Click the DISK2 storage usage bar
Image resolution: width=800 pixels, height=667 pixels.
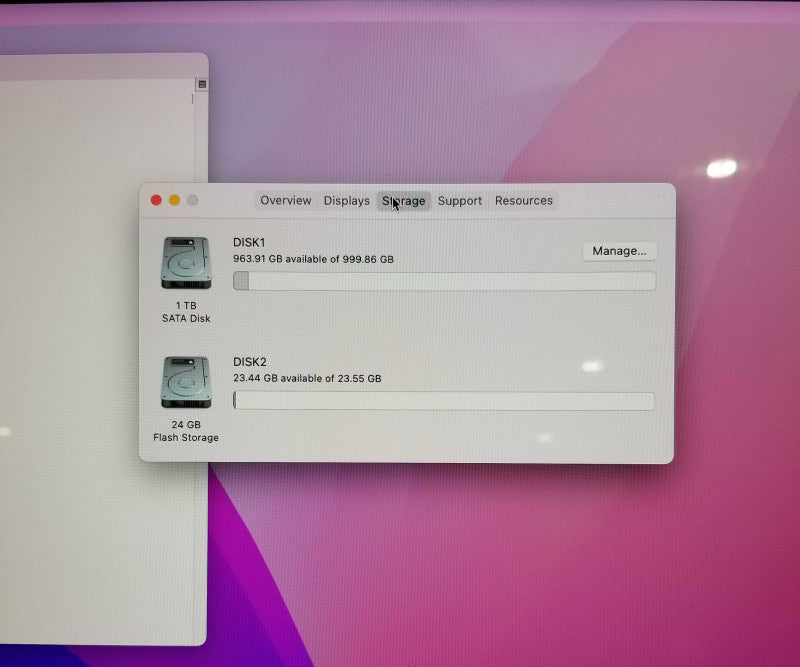443,401
